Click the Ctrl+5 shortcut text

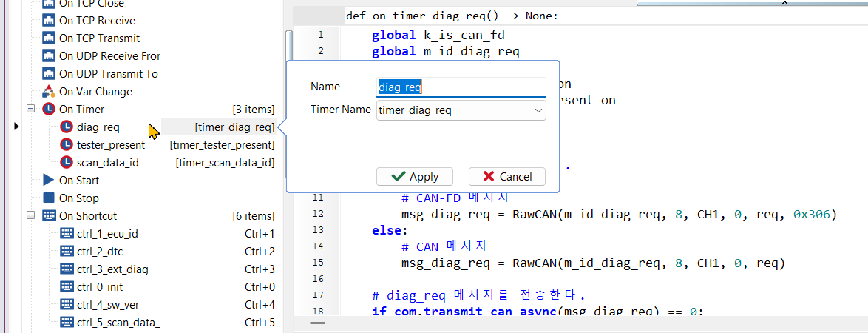(260, 323)
